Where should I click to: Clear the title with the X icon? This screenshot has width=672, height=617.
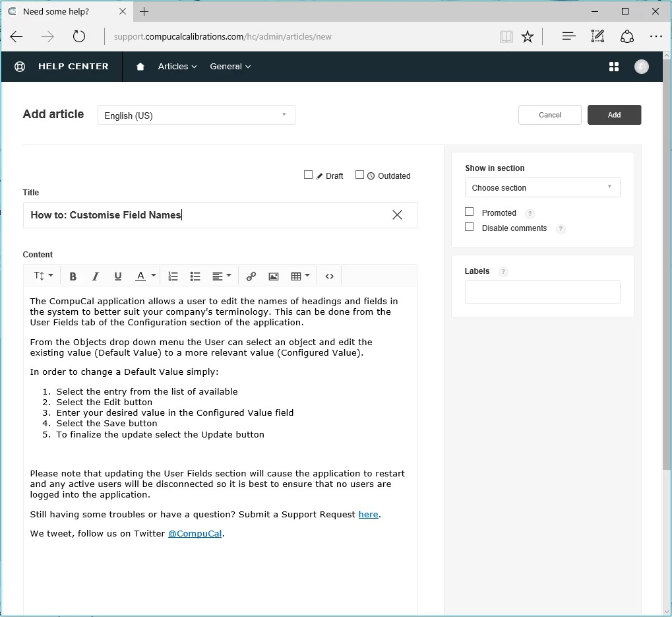397,215
